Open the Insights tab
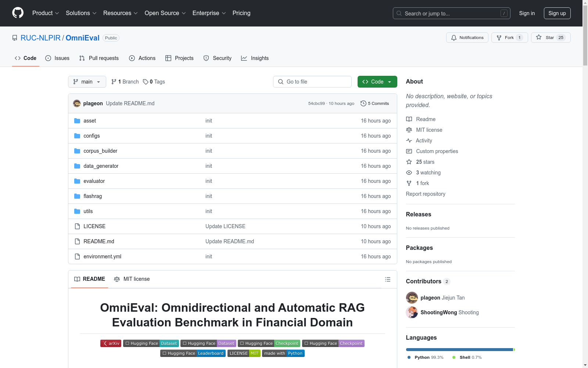Image resolution: width=588 pixels, height=368 pixels. (255, 58)
